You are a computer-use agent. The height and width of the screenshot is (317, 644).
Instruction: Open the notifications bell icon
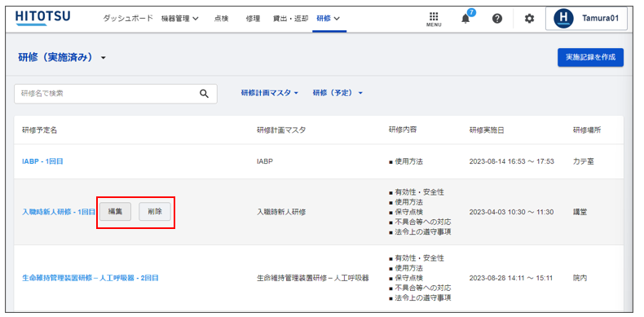pos(465,19)
